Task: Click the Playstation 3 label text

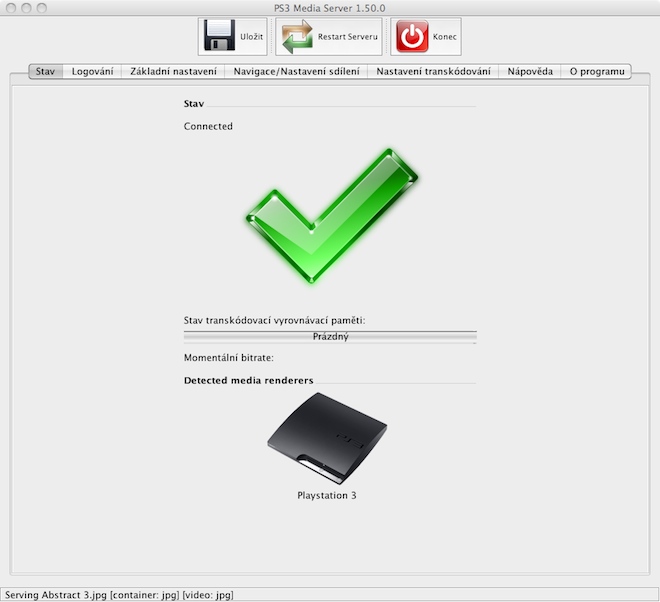Action: click(x=327, y=495)
